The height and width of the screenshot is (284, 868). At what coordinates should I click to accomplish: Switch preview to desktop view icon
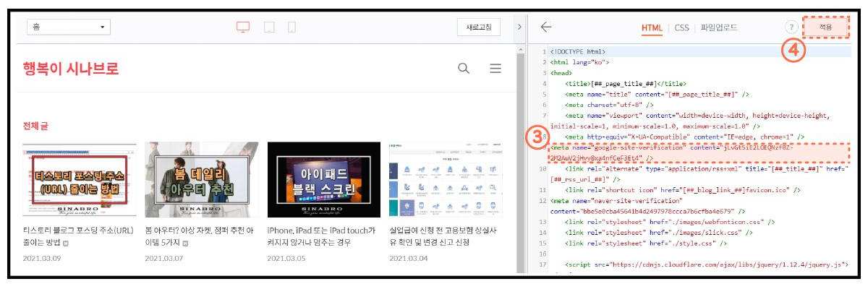pos(243,27)
